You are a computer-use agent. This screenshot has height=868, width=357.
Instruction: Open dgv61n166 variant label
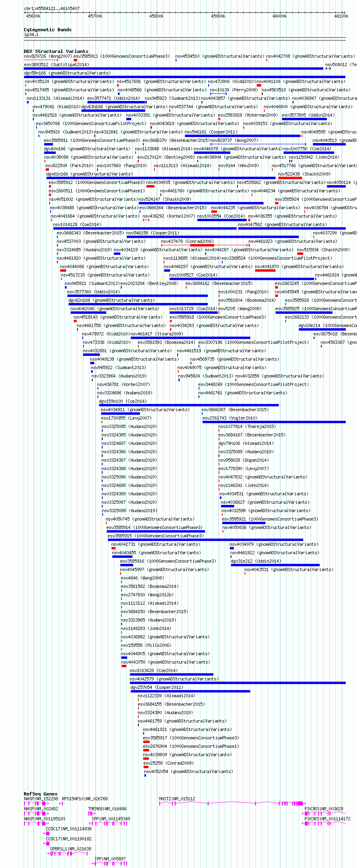[89, 174]
